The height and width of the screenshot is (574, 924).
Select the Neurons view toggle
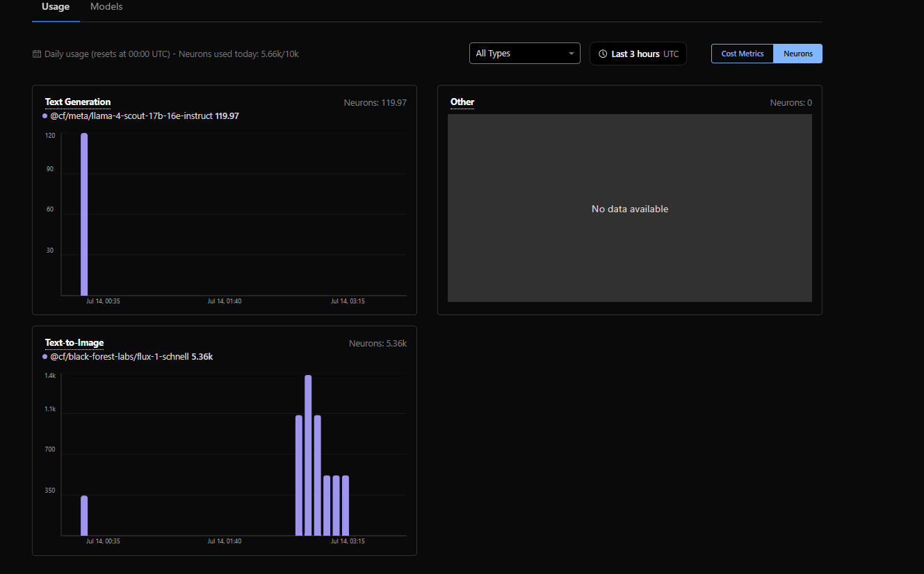click(798, 54)
